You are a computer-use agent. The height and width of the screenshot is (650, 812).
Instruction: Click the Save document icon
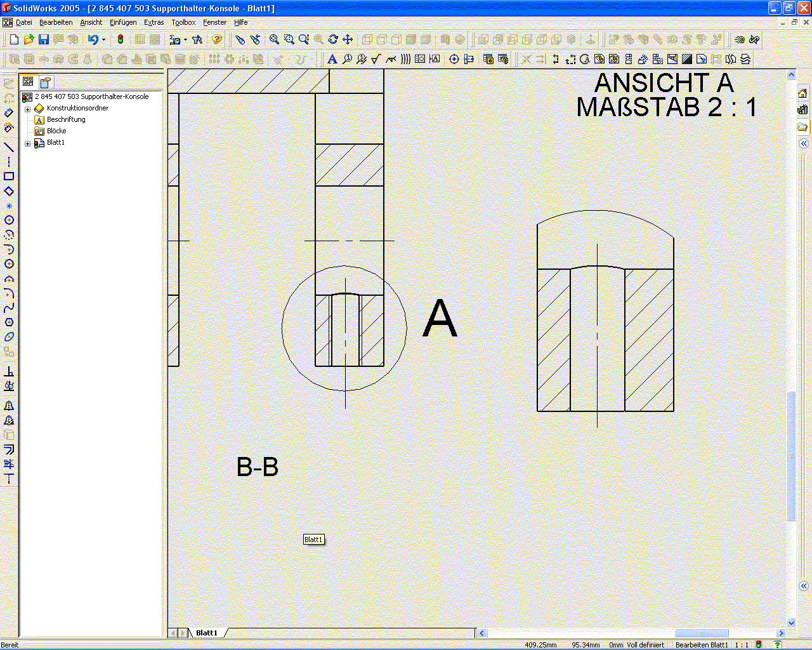click(x=44, y=39)
